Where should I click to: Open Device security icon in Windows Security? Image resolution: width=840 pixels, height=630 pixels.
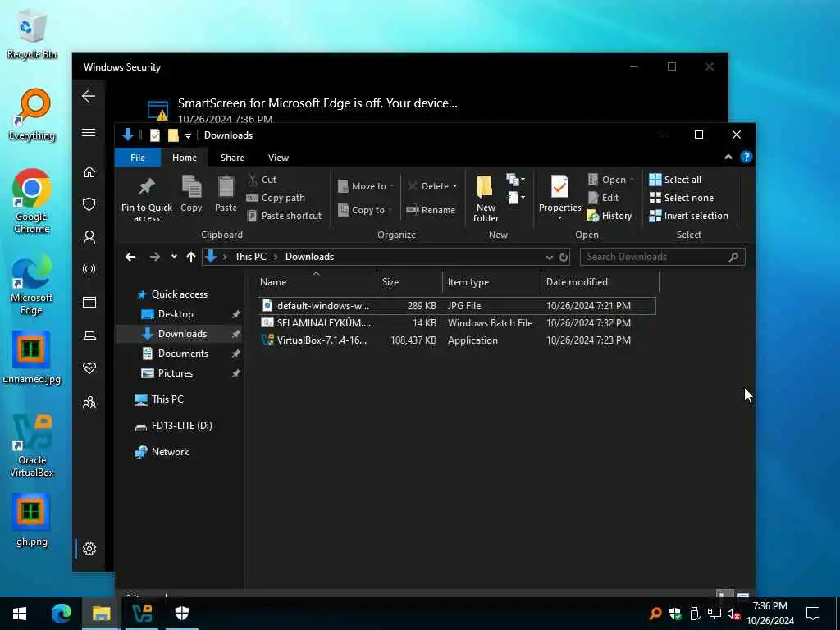[89, 336]
